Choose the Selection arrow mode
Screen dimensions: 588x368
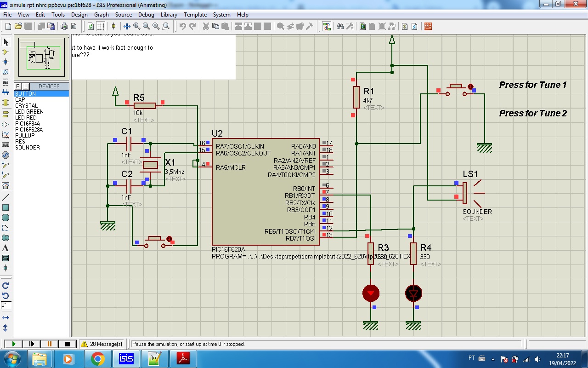coord(6,42)
